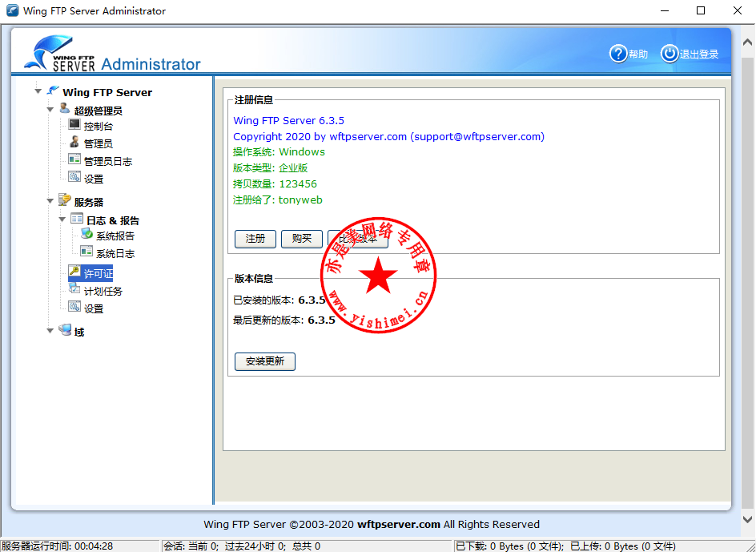Click the 超级管理员 user icon

tap(65, 108)
